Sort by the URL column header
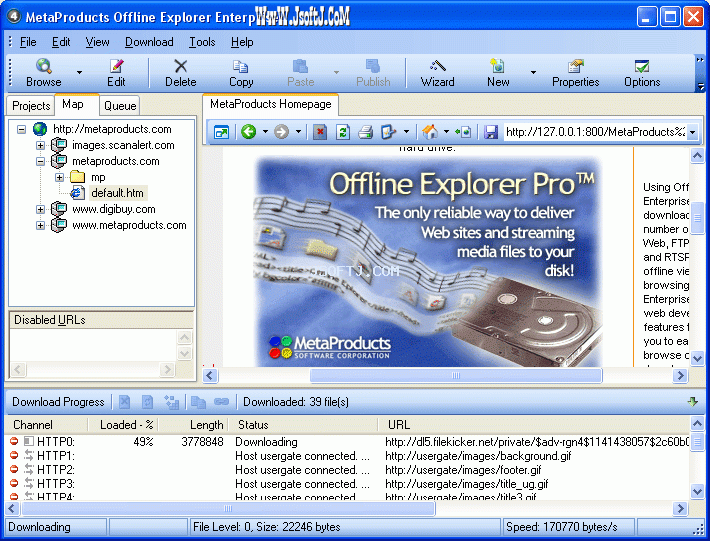Image resolution: width=710 pixels, height=541 pixels. coord(534,425)
